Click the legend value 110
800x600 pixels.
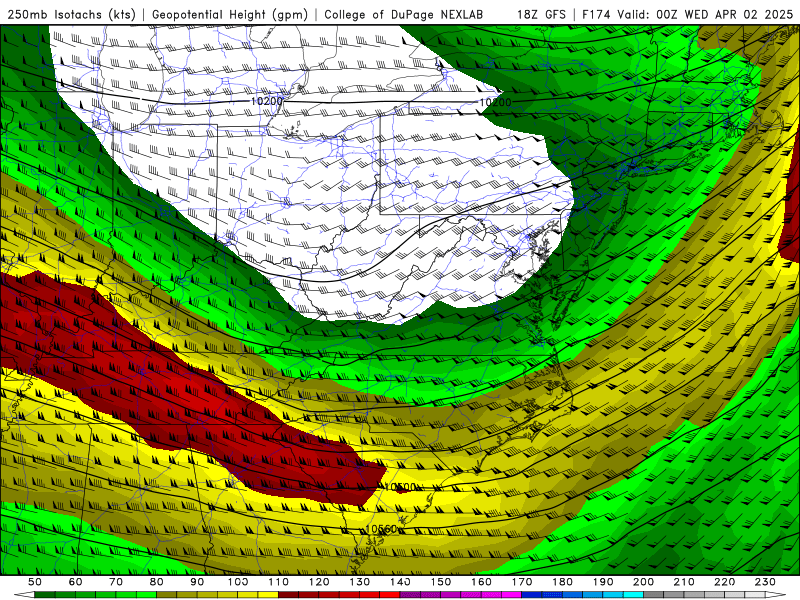279,582
